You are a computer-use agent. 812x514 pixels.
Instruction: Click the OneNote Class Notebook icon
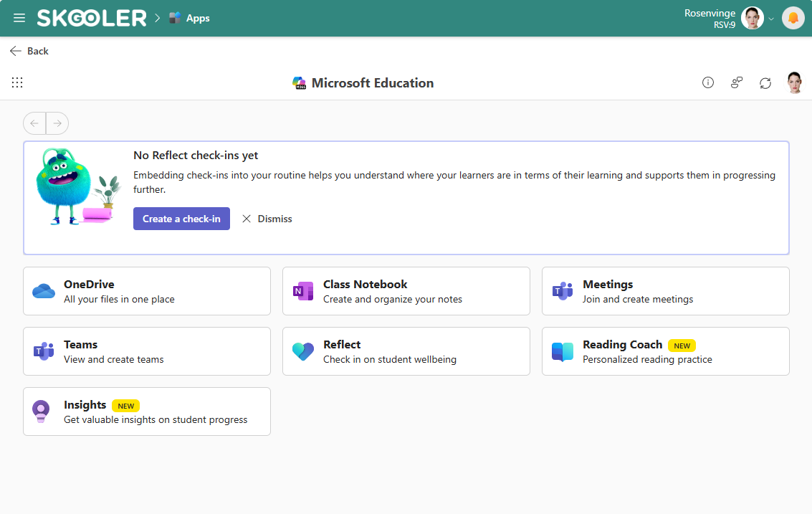pyautogui.click(x=303, y=291)
